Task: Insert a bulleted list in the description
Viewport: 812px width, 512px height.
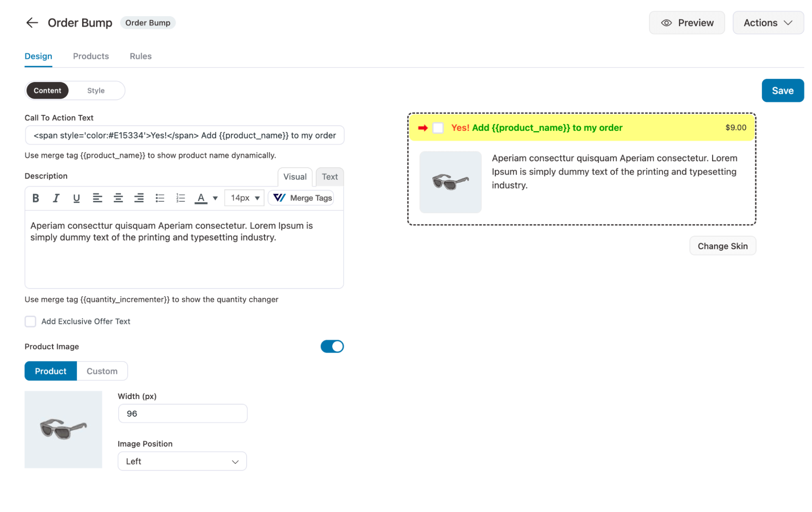Action: pos(160,198)
